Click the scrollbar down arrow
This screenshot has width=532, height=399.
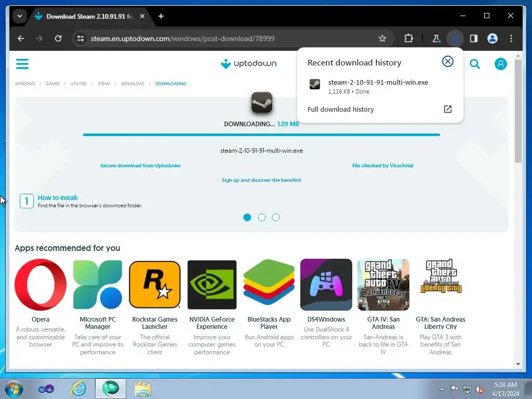tap(518, 364)
